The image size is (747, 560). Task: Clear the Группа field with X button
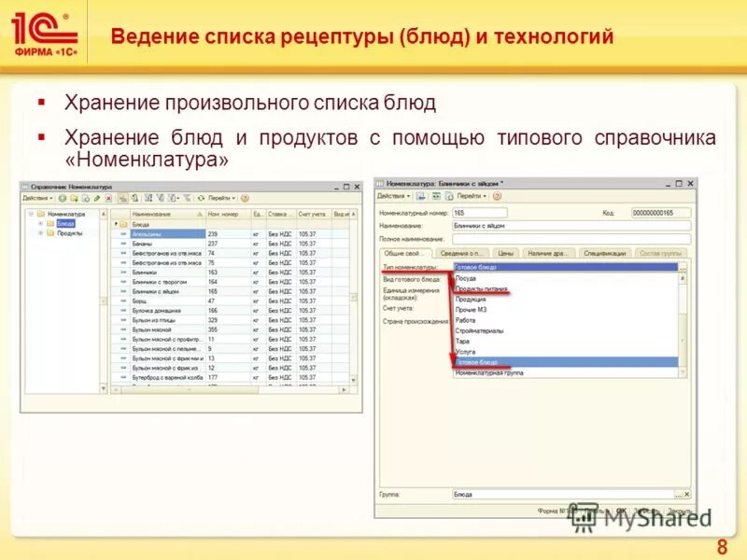[687, 495]
